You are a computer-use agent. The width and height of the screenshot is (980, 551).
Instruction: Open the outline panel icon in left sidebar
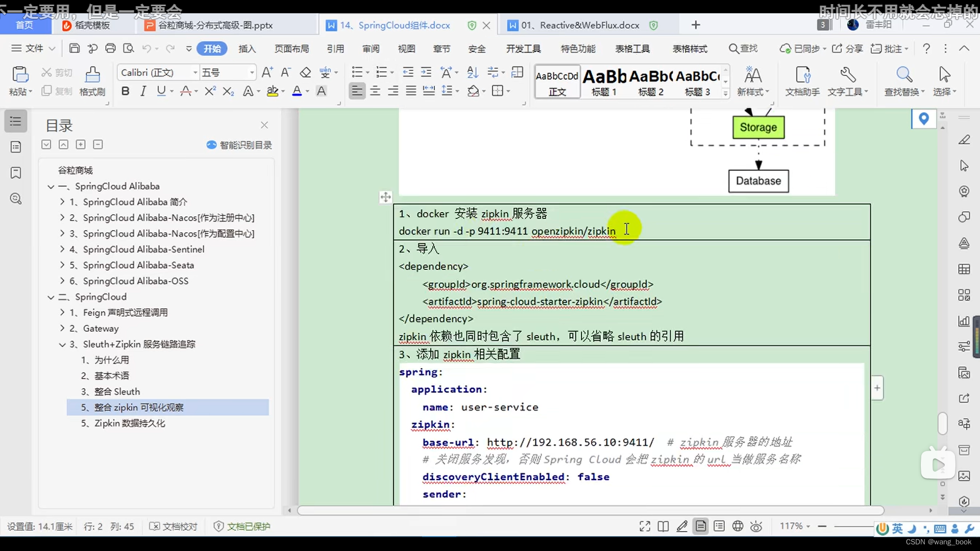pos(16,121)
